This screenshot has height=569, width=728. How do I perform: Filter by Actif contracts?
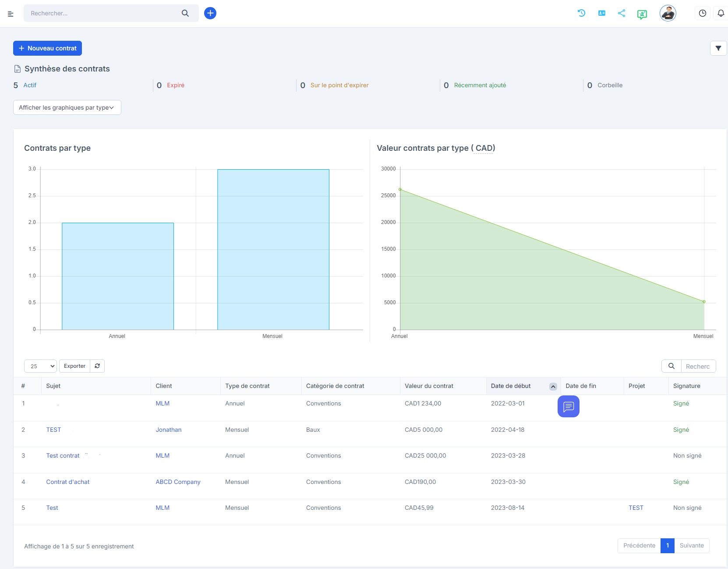[x=30, y=85]
